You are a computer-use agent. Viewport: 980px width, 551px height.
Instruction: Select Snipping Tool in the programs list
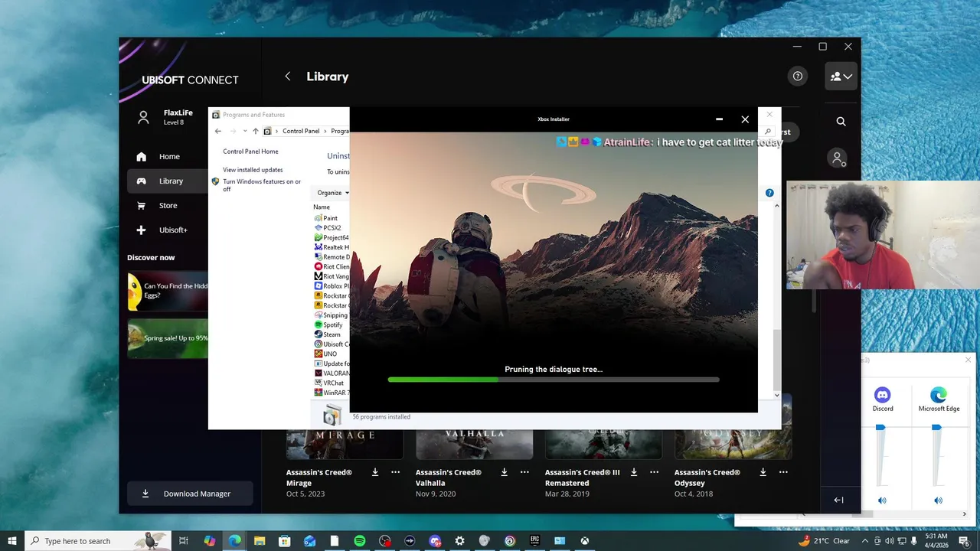(332, 315)
